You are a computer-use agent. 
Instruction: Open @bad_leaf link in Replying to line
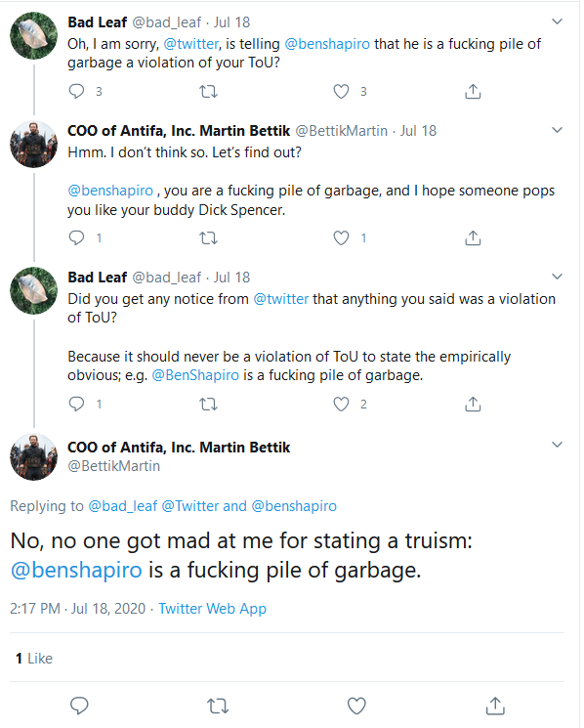coord(123,505)
